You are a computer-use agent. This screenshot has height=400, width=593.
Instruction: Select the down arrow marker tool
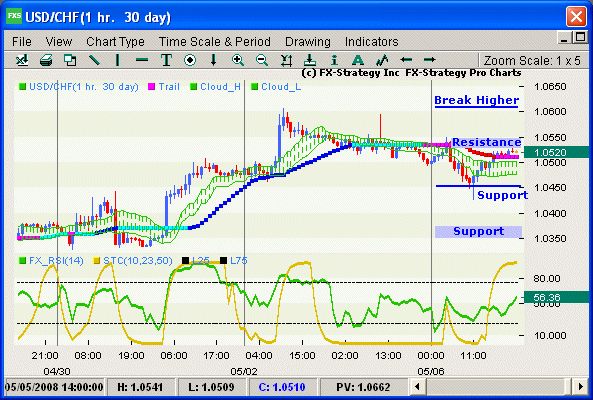tap(214, 60)
